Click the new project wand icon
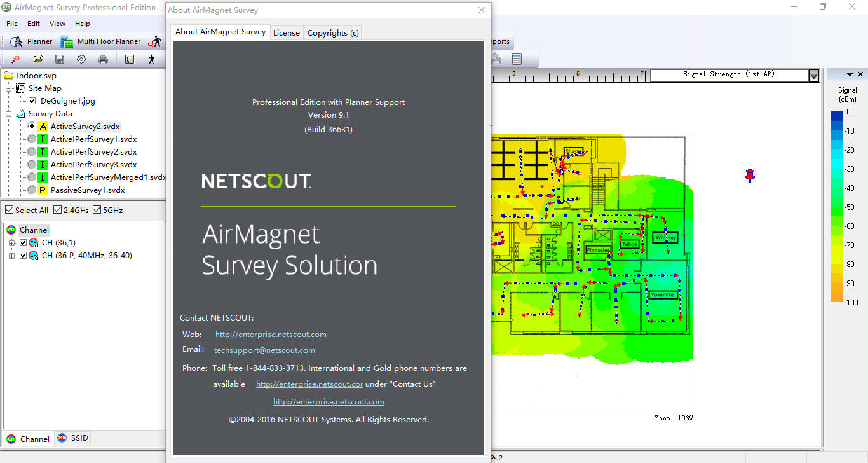Image resolution: width=868 pixels, height=463 pixels. click(x=16, y=59)
